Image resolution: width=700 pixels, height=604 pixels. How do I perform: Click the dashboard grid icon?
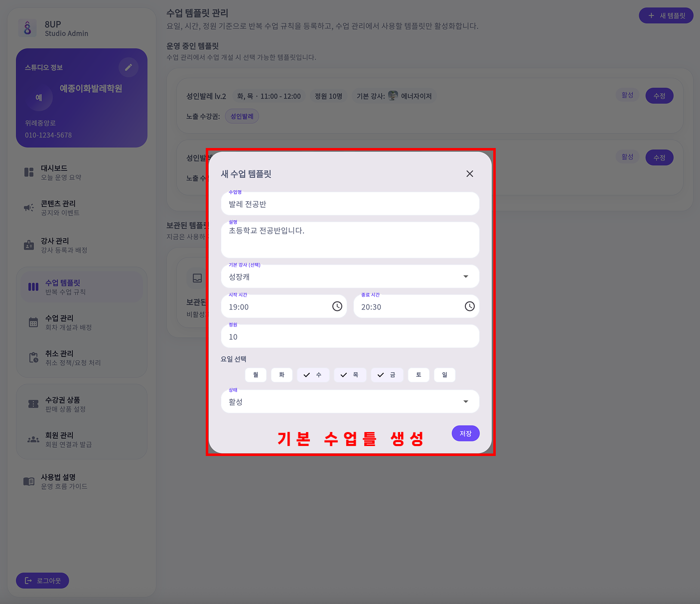[x=29, y=172]
